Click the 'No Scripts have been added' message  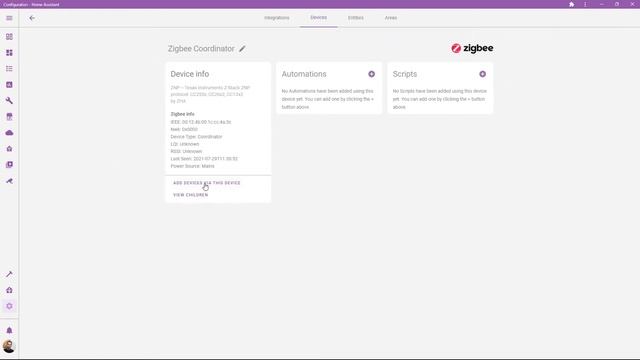[x=440, y=99]
